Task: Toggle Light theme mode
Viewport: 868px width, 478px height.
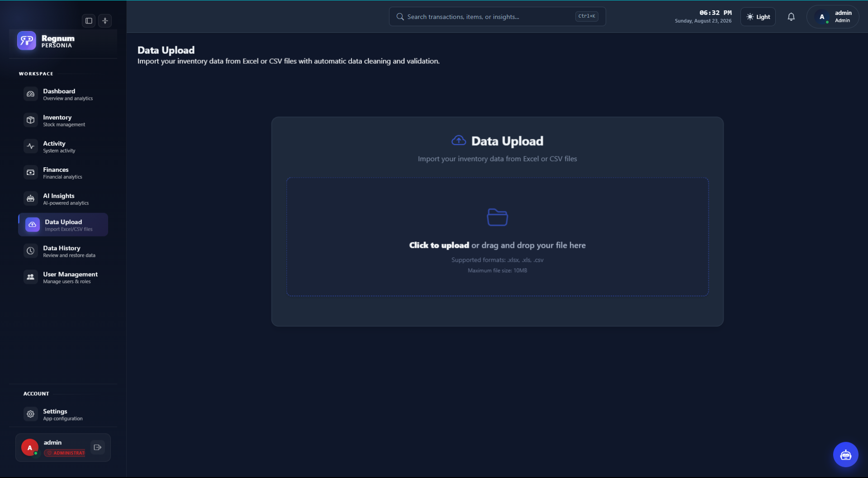Action: click(x=758, y=17)
